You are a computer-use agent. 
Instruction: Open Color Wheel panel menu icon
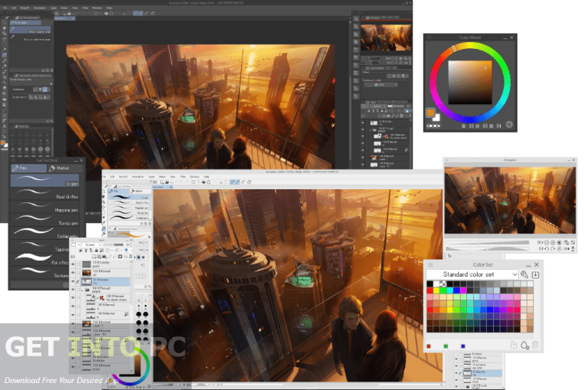[429, 38]
